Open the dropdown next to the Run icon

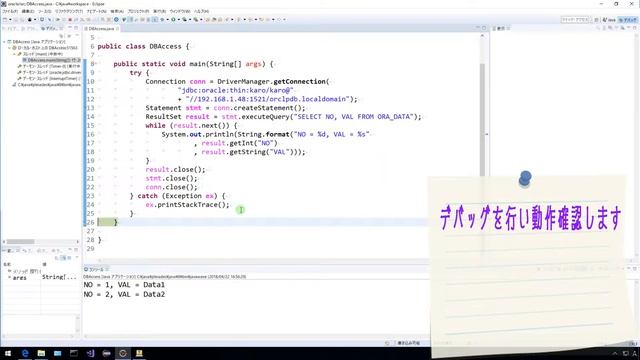point(178,20)
